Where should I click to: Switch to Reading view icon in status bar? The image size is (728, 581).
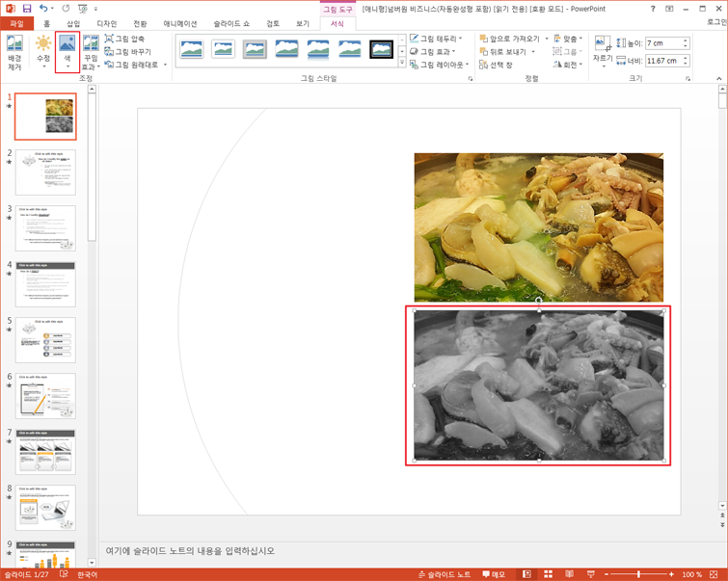point(570,574)
